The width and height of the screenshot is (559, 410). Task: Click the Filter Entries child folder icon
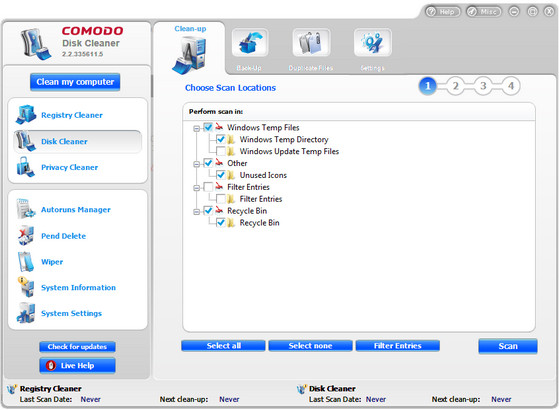231,199
